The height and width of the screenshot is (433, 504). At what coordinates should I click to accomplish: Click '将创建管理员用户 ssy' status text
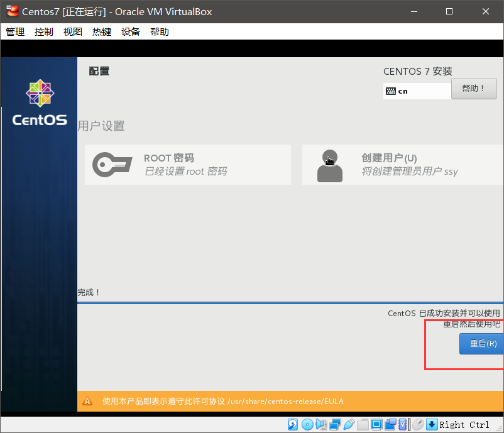tap(410, 172)
